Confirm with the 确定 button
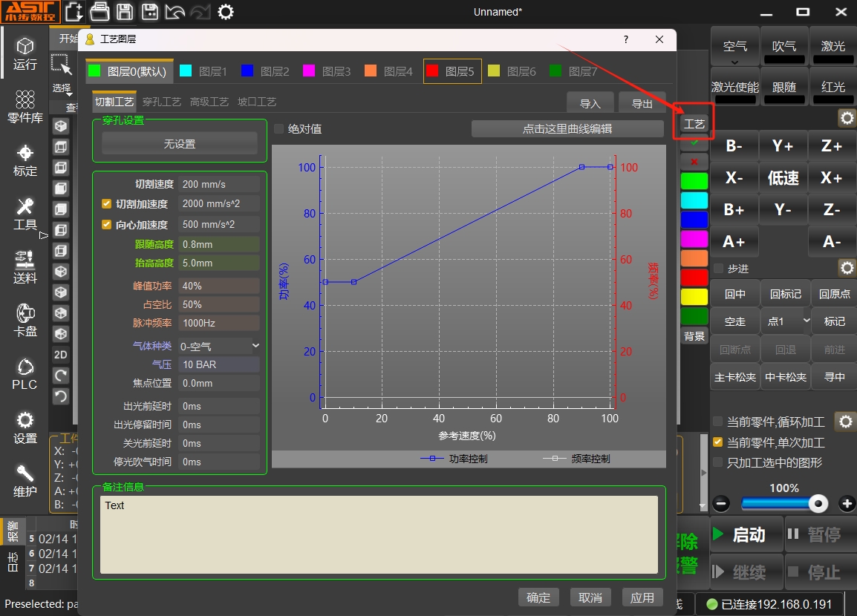This screenshot has width=857, height=616. click(538, 597)
